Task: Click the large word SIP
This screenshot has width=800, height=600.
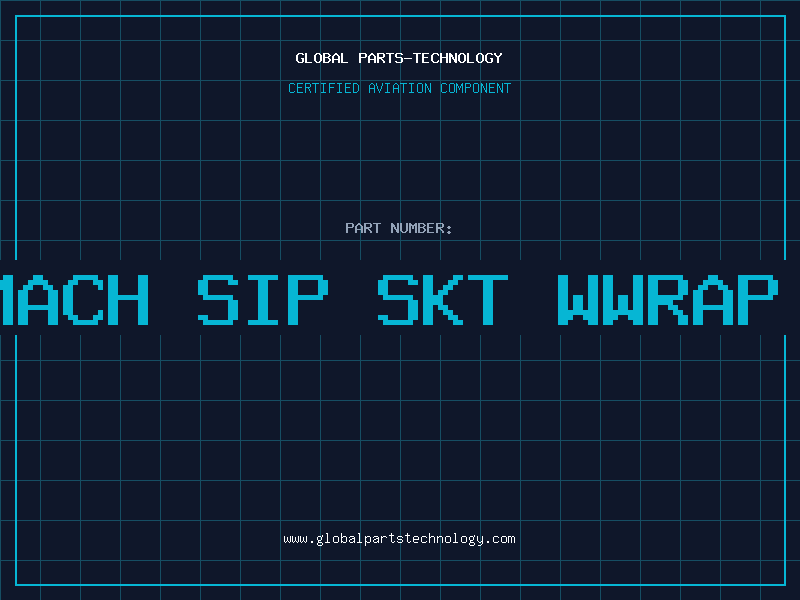Action: click(263, 299)
